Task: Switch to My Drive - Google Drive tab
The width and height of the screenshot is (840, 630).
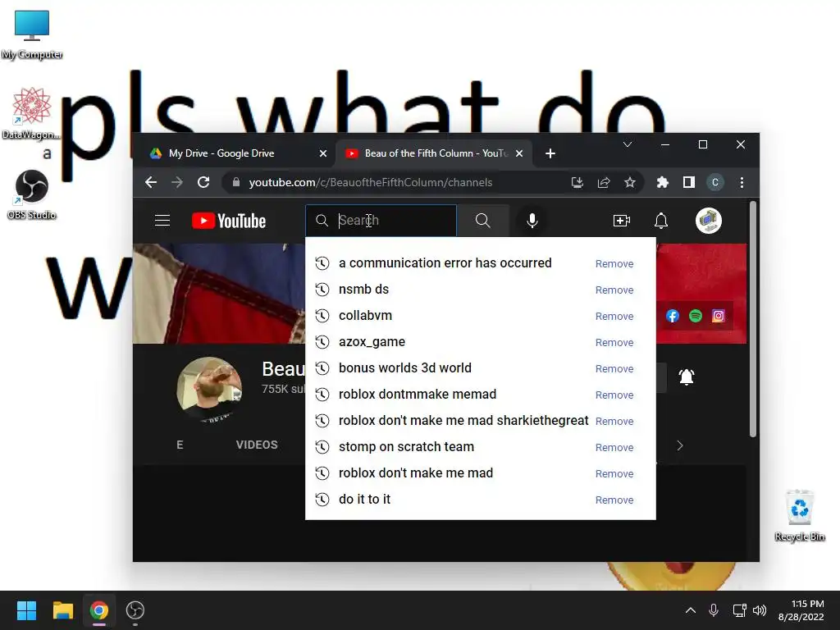Action: (234, 153)
